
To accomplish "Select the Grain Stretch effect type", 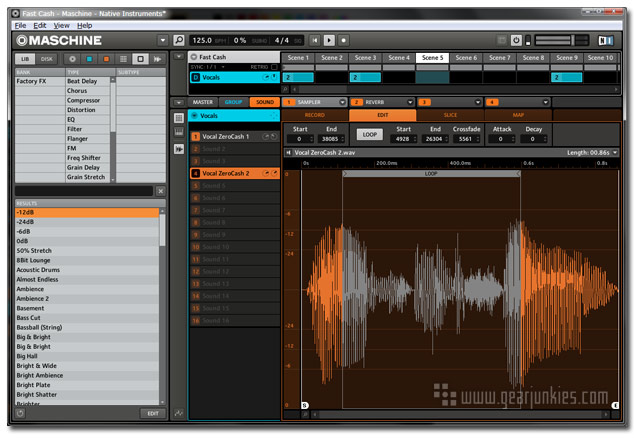I will pos(86,177).
